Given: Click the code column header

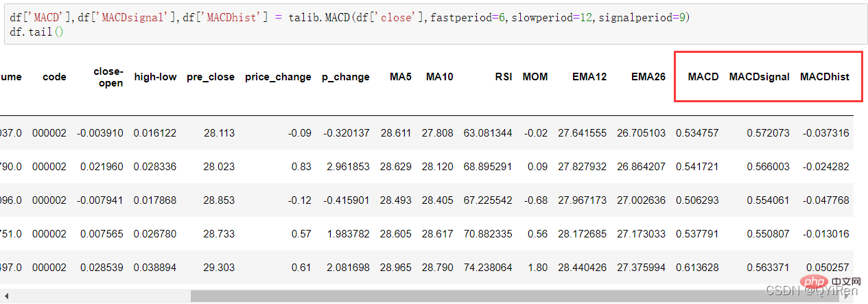Looking at the screenshot, I should click(54, 77).
